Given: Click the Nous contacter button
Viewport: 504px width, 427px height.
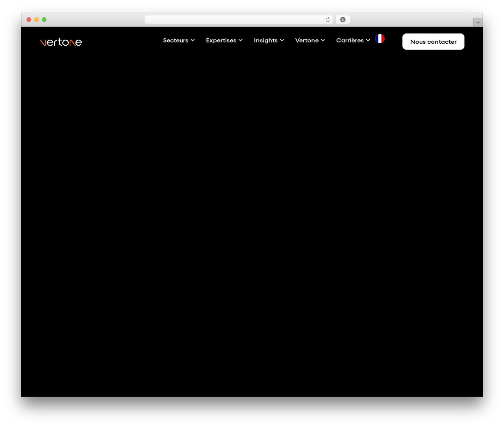Looking at the screenshot, I should coord(434,42).
